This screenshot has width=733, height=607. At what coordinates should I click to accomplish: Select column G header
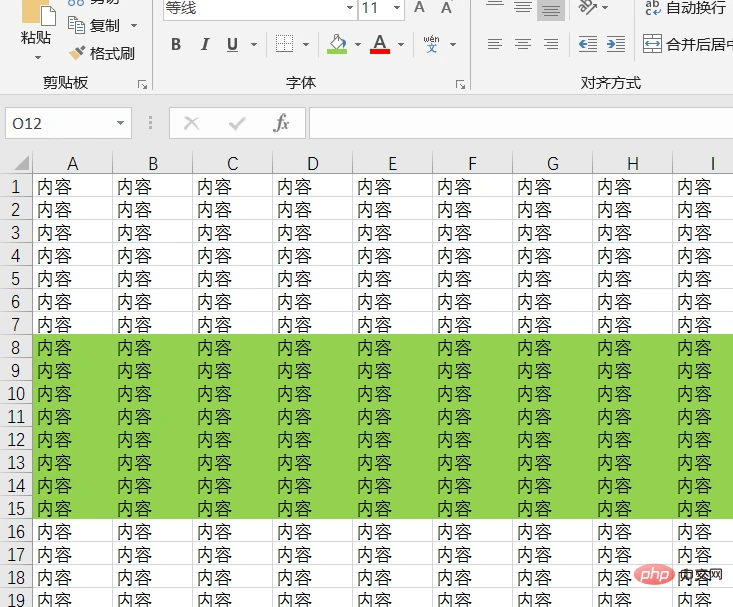(553, 164)
